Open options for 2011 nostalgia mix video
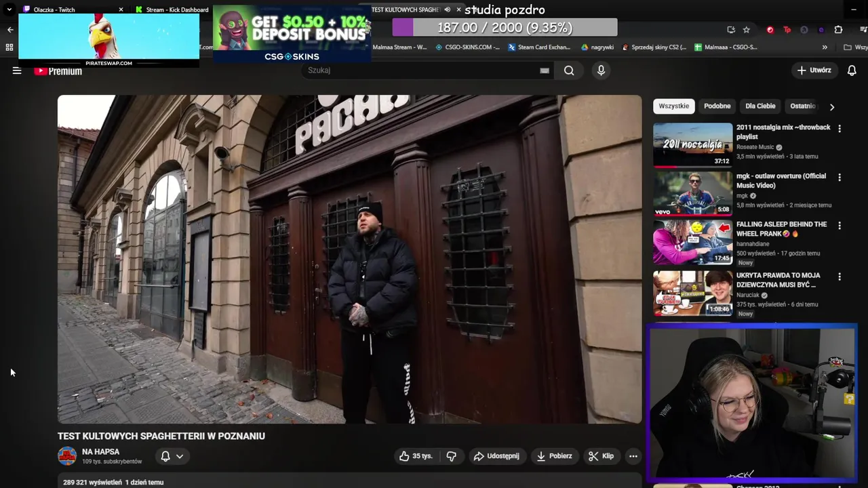Viewport: 868px width, 488px height. click(840, 129)
